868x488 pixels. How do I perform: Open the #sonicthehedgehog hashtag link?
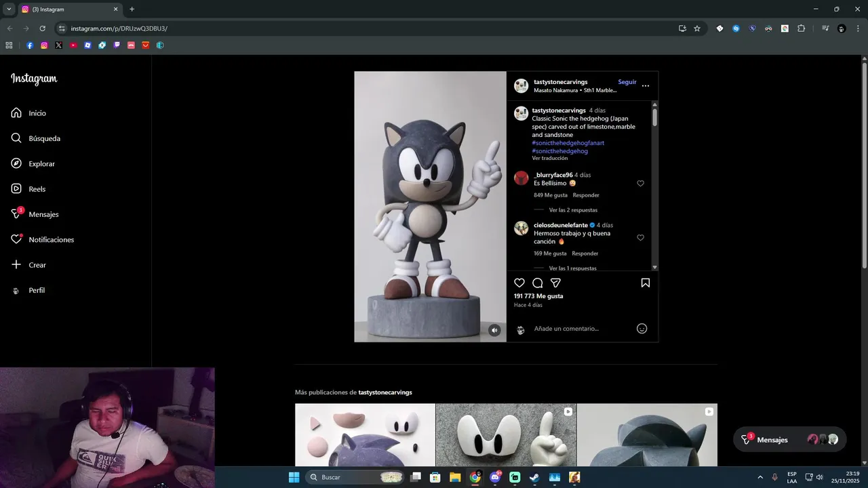pos(560,151)
